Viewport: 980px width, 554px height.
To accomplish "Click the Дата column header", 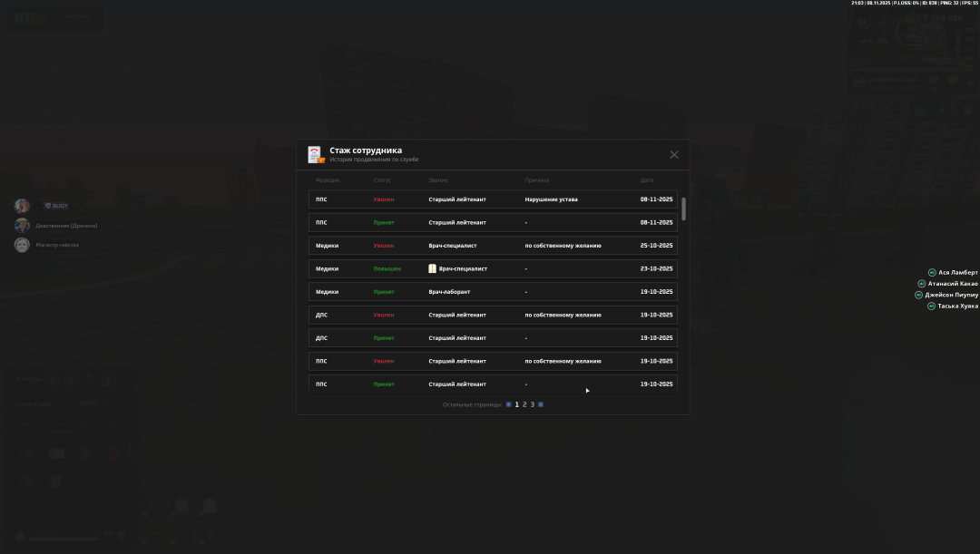I will pos(646,180).
